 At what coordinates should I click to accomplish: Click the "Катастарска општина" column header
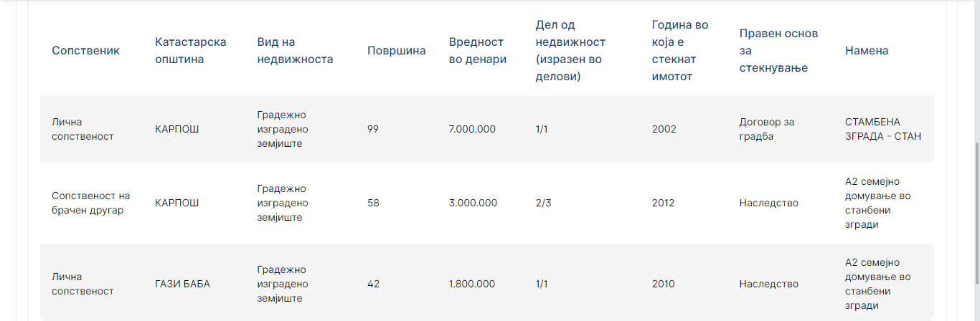[x=190, y=50]
